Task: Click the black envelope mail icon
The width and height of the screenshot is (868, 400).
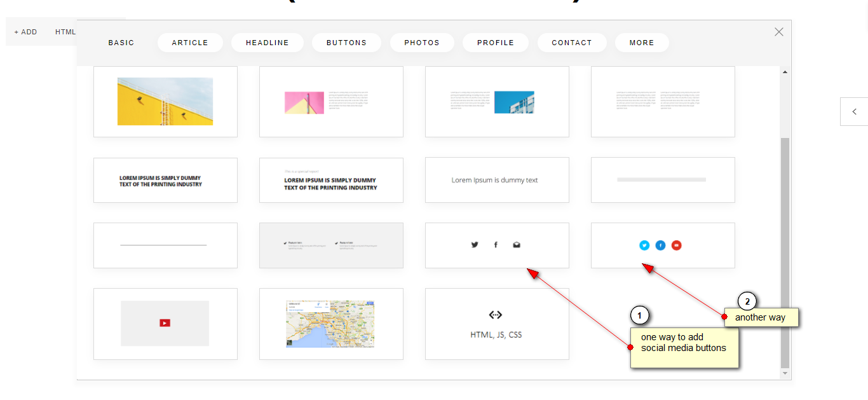Action: click(517, 245)
